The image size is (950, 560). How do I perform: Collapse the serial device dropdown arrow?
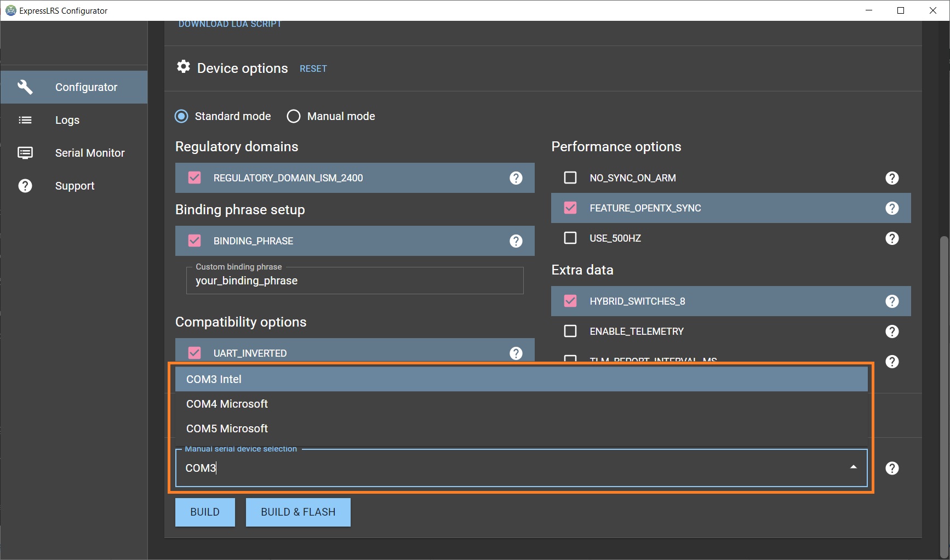tap(854, 467)
